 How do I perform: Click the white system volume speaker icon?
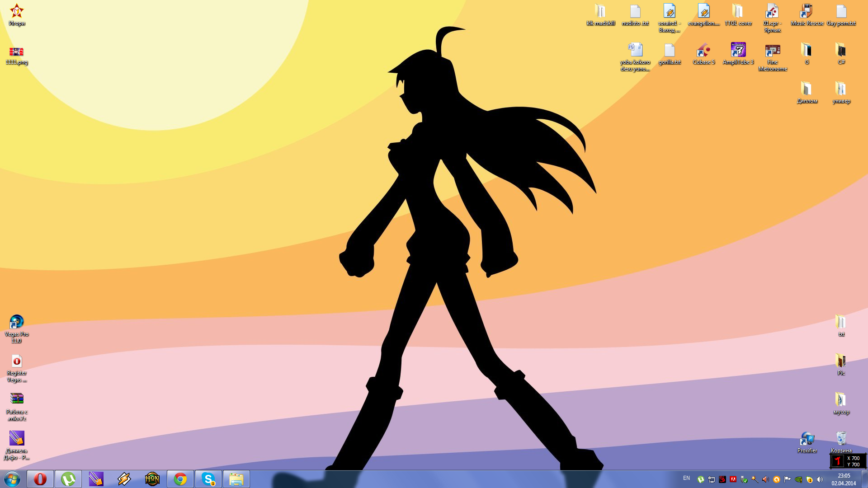click(x=820, y=479)
